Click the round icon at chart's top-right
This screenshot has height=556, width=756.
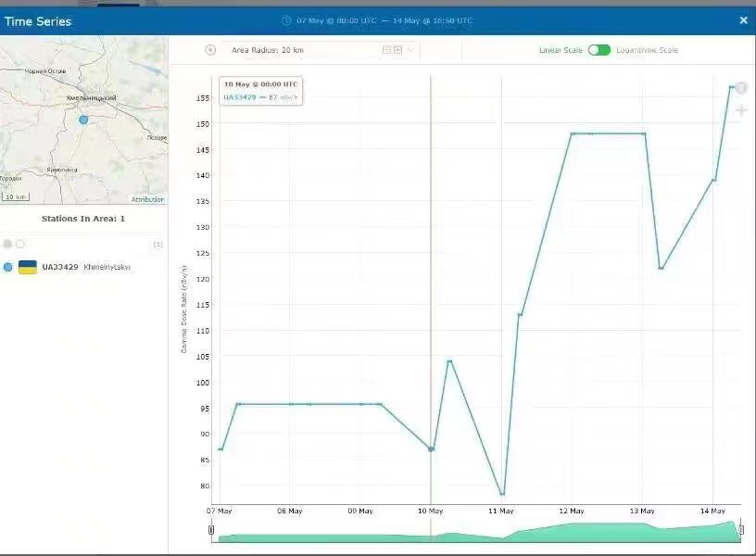[x=741, y=88]
